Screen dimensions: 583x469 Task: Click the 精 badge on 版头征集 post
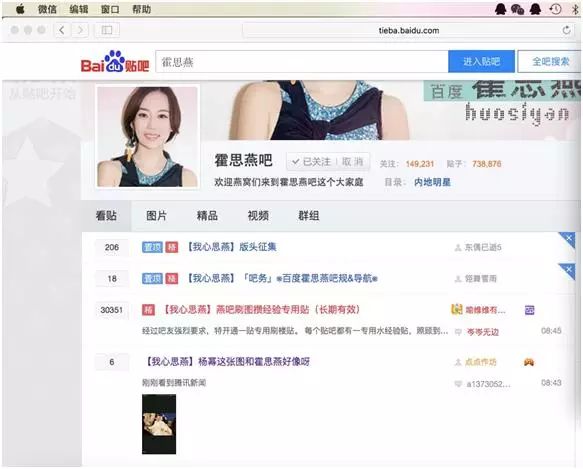pos(171,247)
